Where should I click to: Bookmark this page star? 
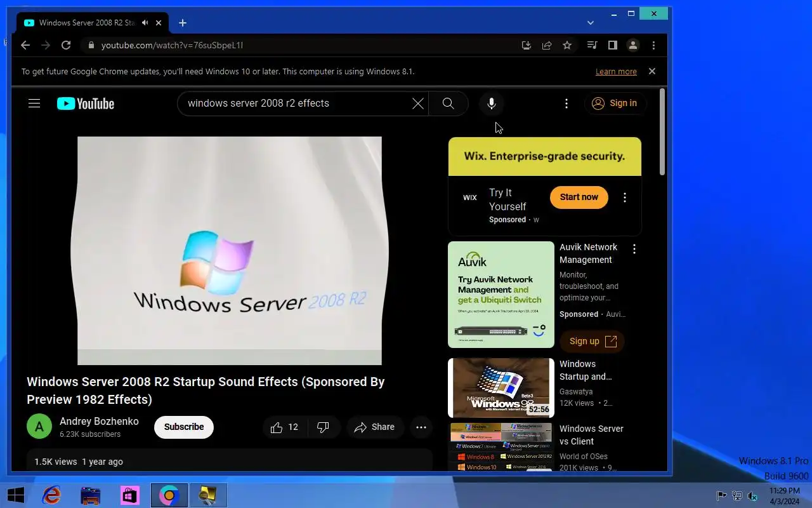[x=567, y=45]
